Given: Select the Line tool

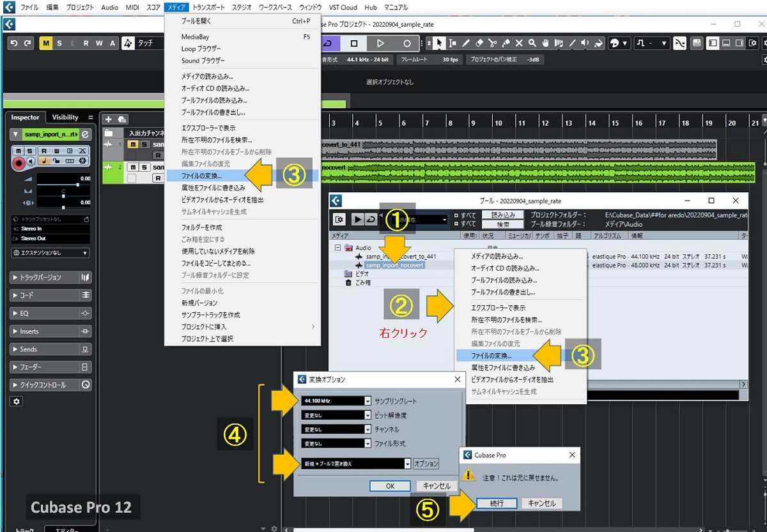Looking at the screenshot, I should 573,43.
